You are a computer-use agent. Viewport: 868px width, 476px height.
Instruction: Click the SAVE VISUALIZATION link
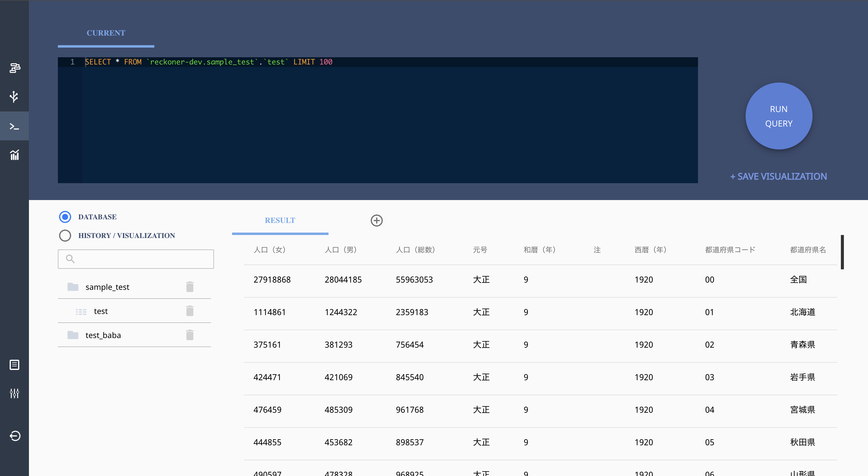(x=778, y=177)
